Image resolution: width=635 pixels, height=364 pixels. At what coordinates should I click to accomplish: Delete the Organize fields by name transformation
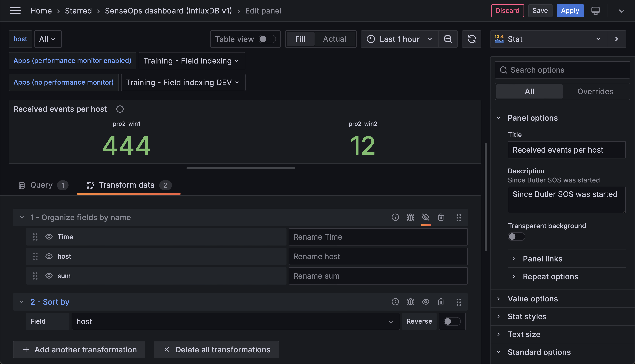pos(441,217)
